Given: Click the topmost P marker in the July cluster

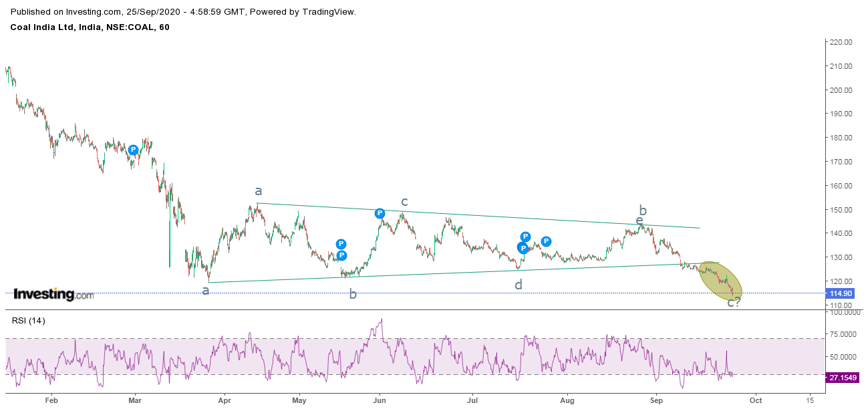Looking at the screenshot, I should click(x=525, y=237).
